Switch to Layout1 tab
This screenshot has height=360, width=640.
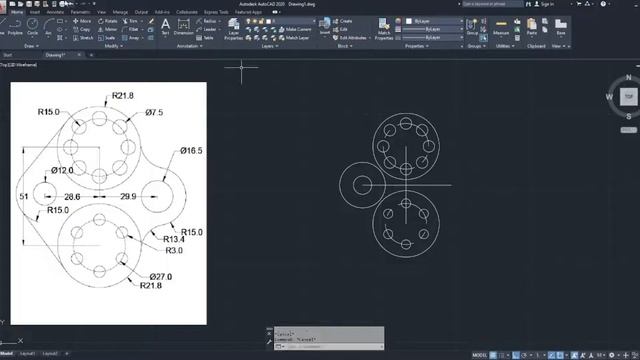[x=27, y=354]
